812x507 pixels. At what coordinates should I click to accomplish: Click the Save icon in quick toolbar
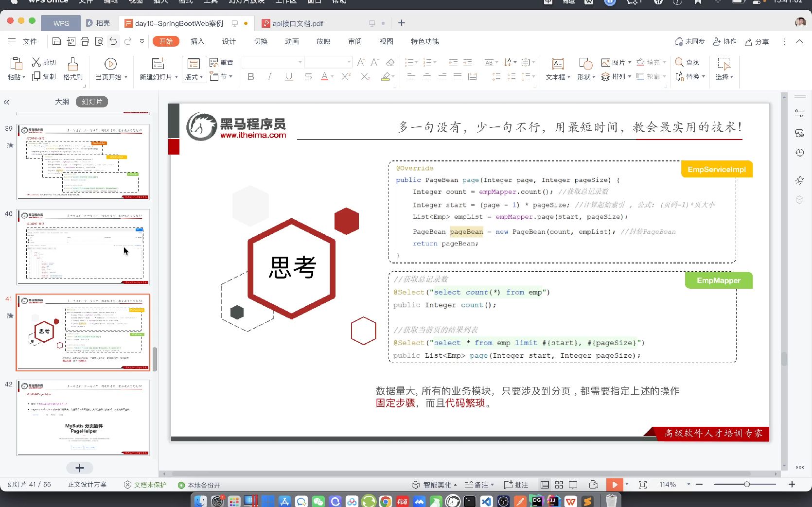[x=56, y=42]
